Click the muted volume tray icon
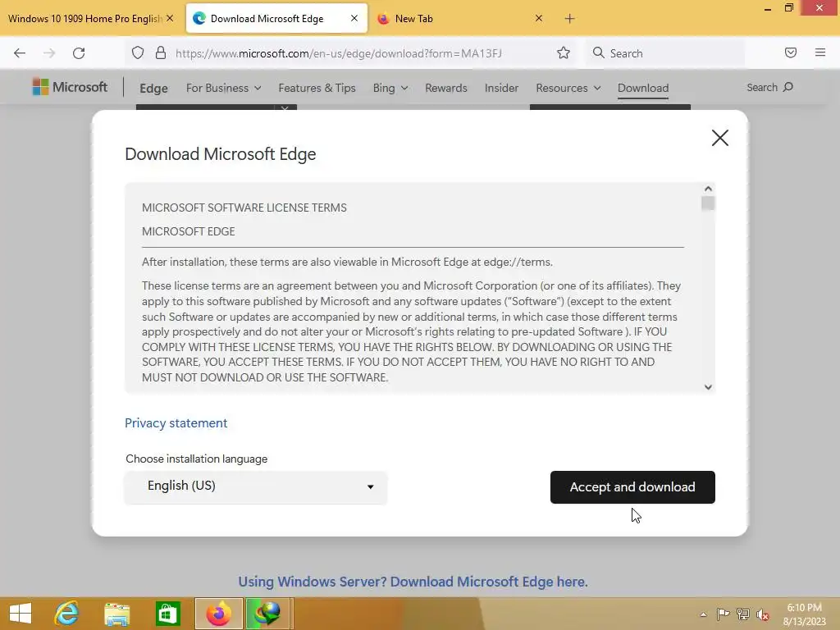This screenshot has height=630, width=840. point(763,614)
